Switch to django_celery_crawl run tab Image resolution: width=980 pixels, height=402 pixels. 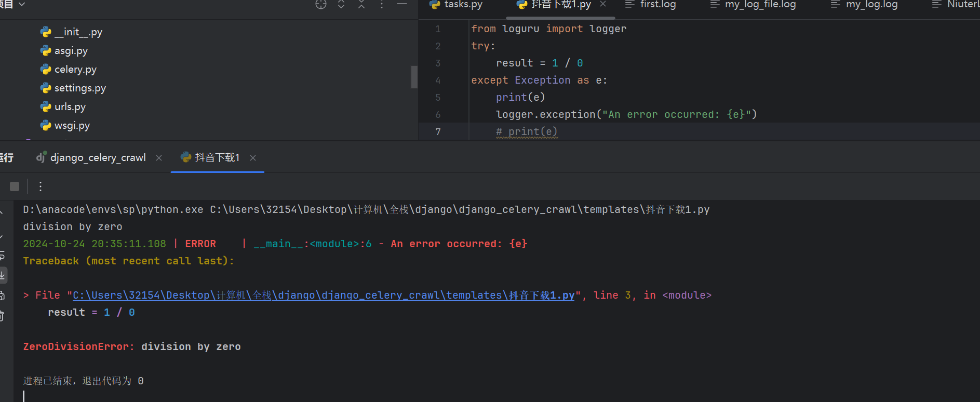(91, 157)
